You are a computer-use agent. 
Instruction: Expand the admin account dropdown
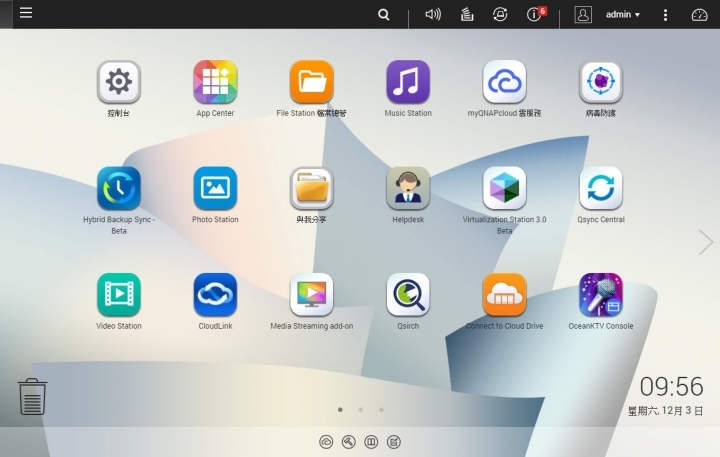click(623, 15)
